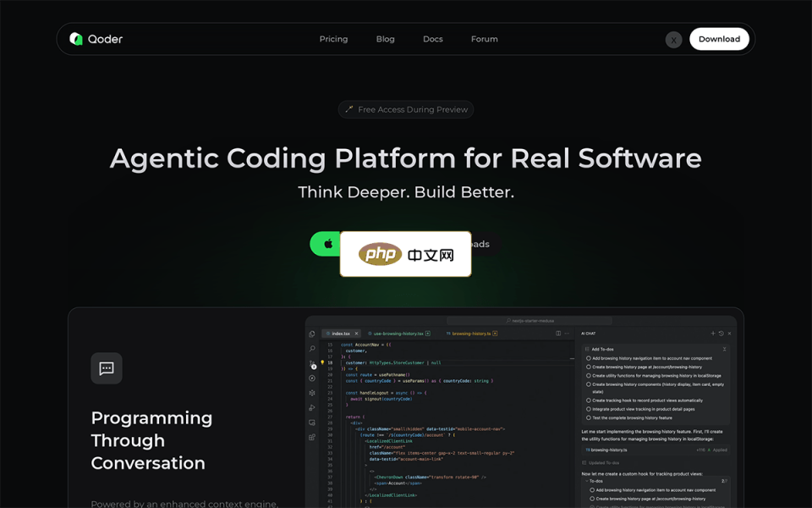Click the Qoder logo icon
Image resolution: width=812 pixels, height=508 pixels.
(x=76, y=39)
